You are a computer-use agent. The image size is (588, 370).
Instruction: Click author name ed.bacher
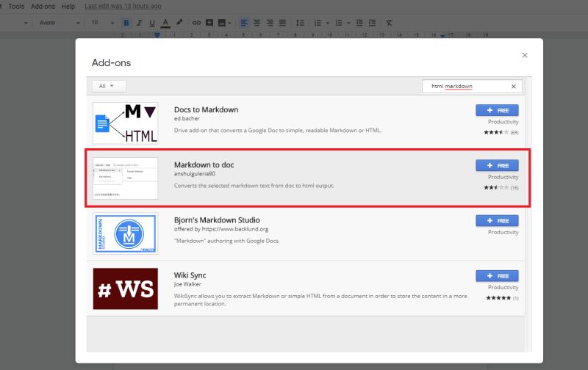click(187, 119)
